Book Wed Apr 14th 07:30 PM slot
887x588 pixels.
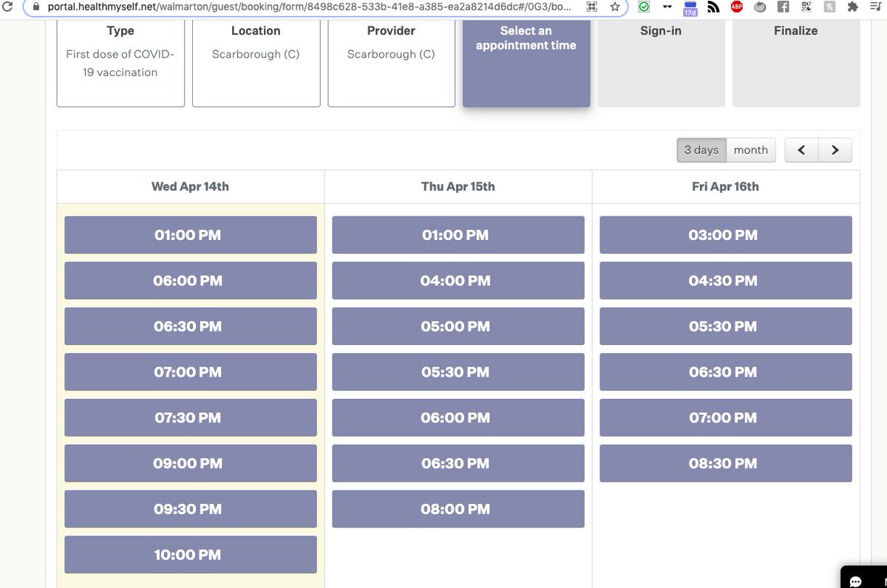pos(191,418)
